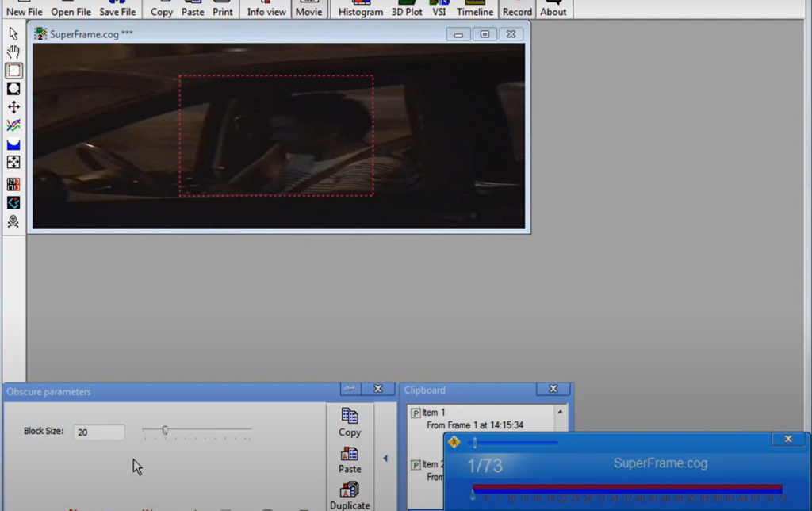Viewport: 812px width, 511px height.
Task: Click the Block Size slider handle
Action: tap(165, 431)
